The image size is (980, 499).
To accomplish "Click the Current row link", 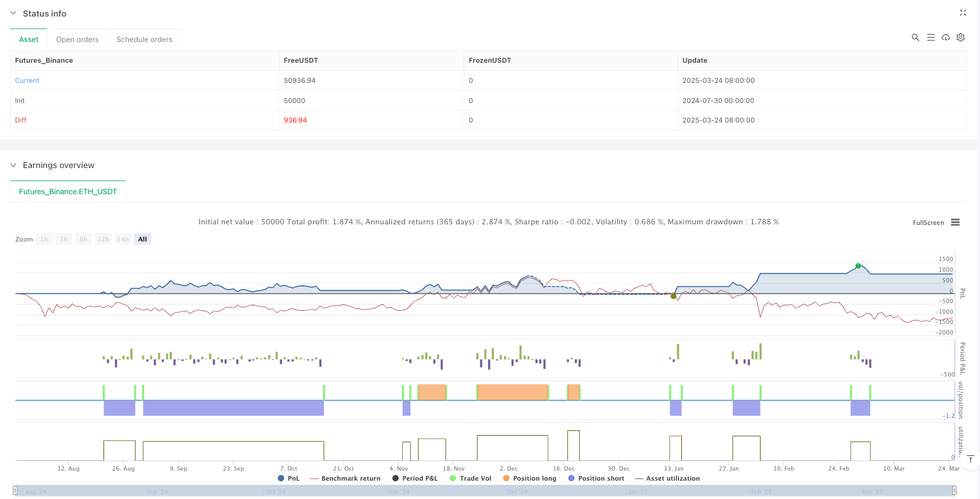I will tap(27, 81).
